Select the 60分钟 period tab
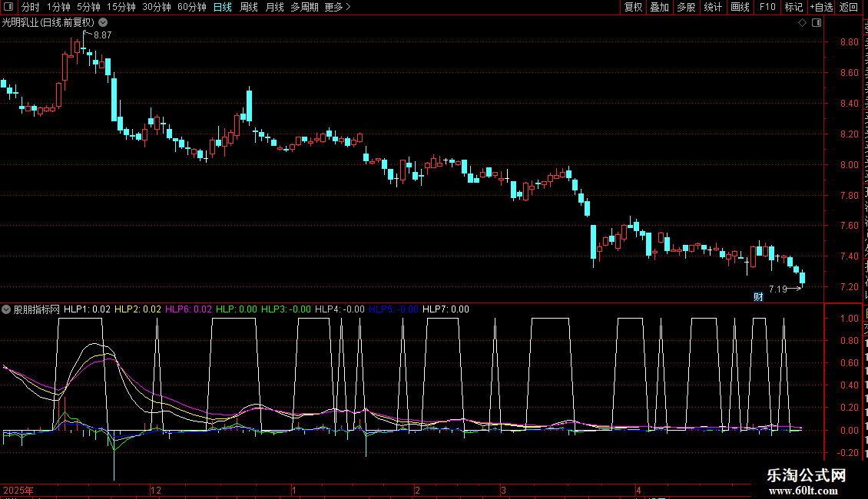The image size is (868, 499). [192, 7]
